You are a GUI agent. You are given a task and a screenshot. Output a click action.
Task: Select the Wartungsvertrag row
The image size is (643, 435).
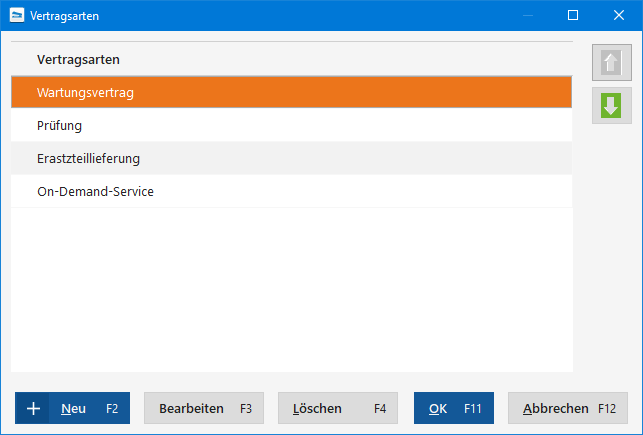tap(290, 93)
